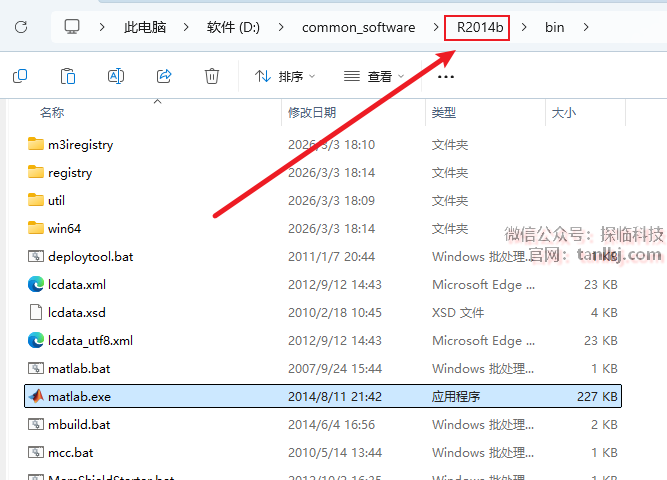Sort by the 名称 column header

pyautogui.click(x=52, y=113)
